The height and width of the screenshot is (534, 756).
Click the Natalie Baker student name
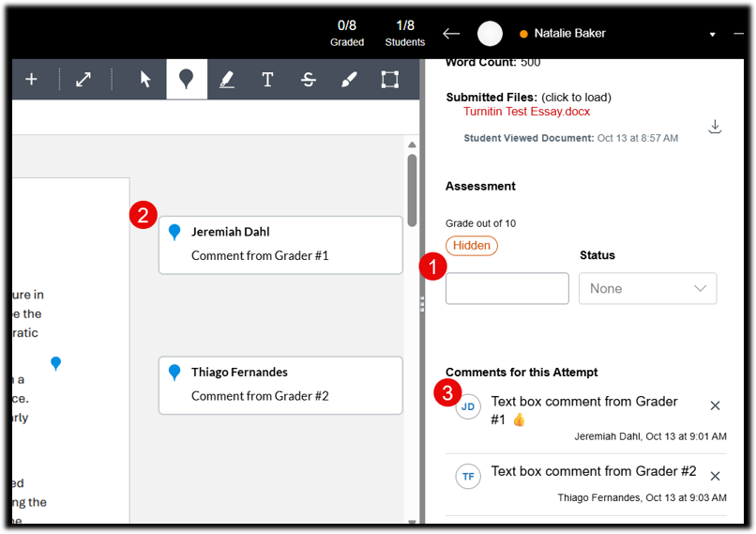click(x=569, y=33)
